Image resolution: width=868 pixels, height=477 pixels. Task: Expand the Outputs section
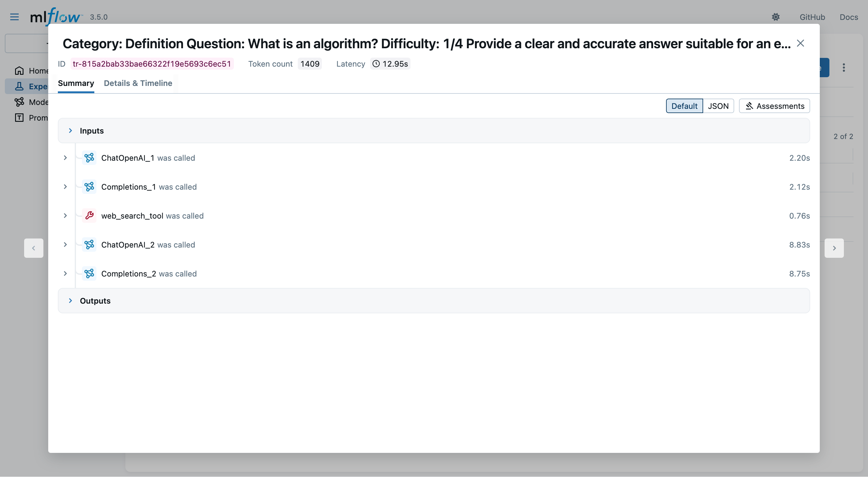point(71,301)
